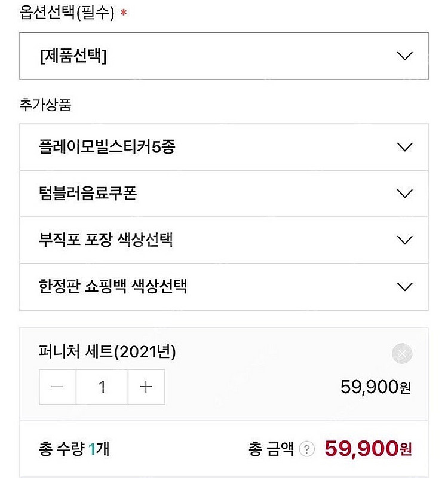Decrease quantity with the minus button
The height and width of the screenshot is (478, 448).
coord(58,387)
